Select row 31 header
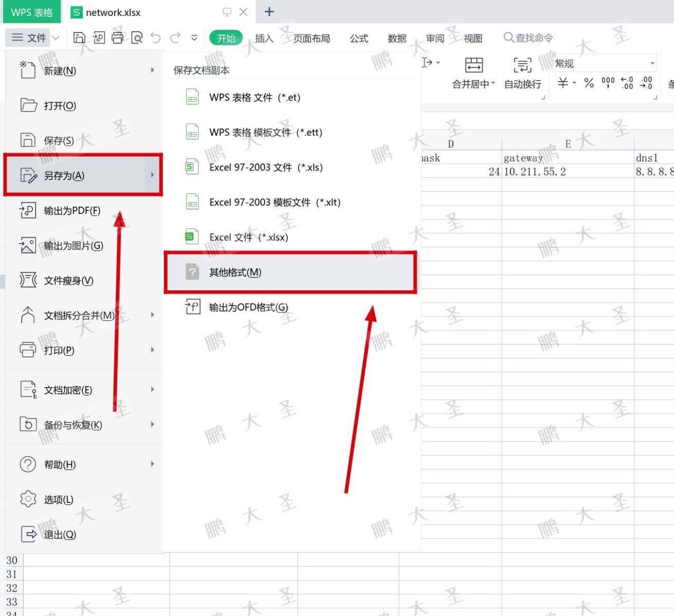674x616 pixels. 12,574
